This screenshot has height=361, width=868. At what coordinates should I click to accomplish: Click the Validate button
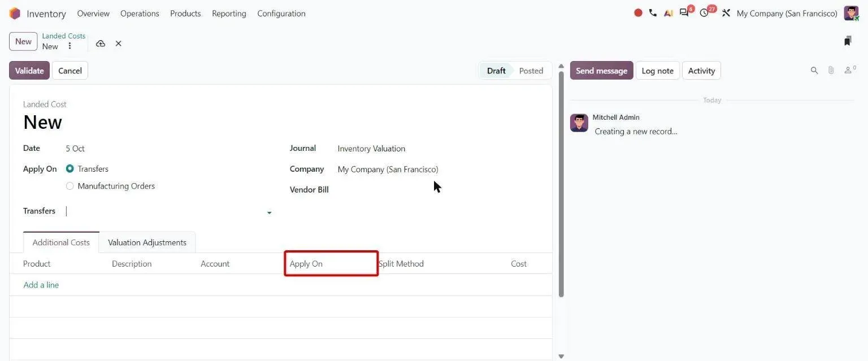pyautogui.click(x=29, y=71)
